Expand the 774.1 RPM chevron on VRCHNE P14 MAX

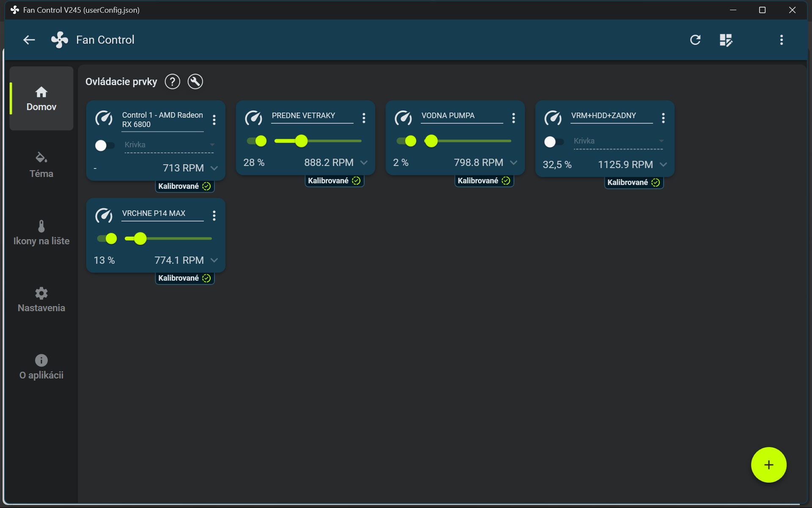214,260
